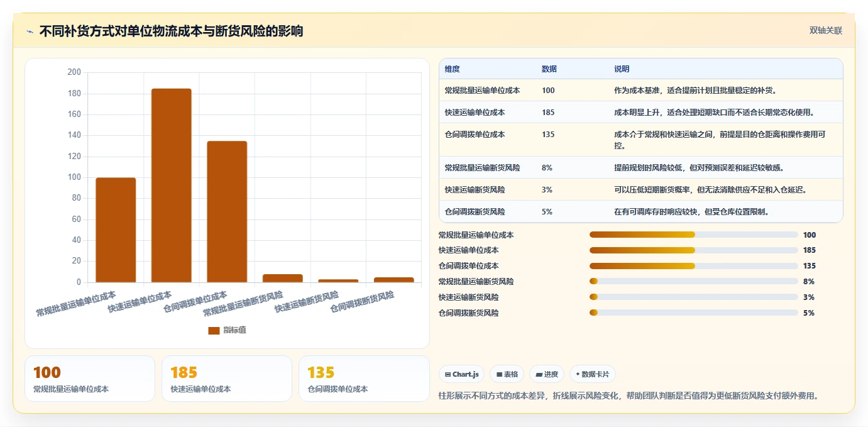The image size is (868, 427).
Task: Select the 常规批量运输单位成本 table row cell
Action: click(482, 91)
